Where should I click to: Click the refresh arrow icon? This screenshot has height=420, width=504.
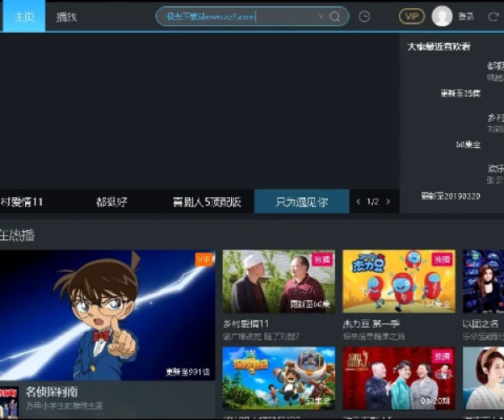click(x=493, y=17)
